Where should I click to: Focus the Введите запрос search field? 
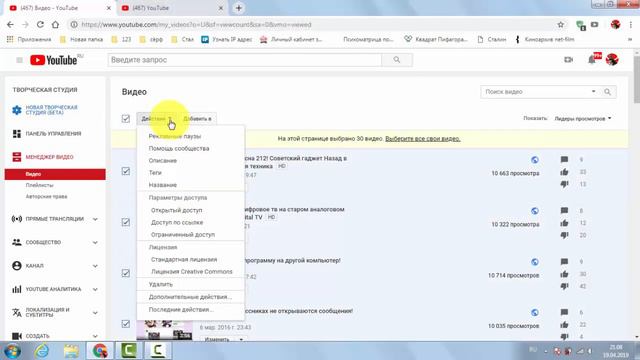click(245, 60)
